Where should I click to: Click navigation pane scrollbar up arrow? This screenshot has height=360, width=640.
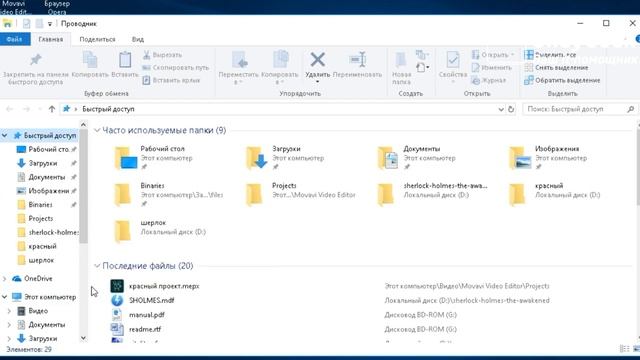click(x=84, y=124)
